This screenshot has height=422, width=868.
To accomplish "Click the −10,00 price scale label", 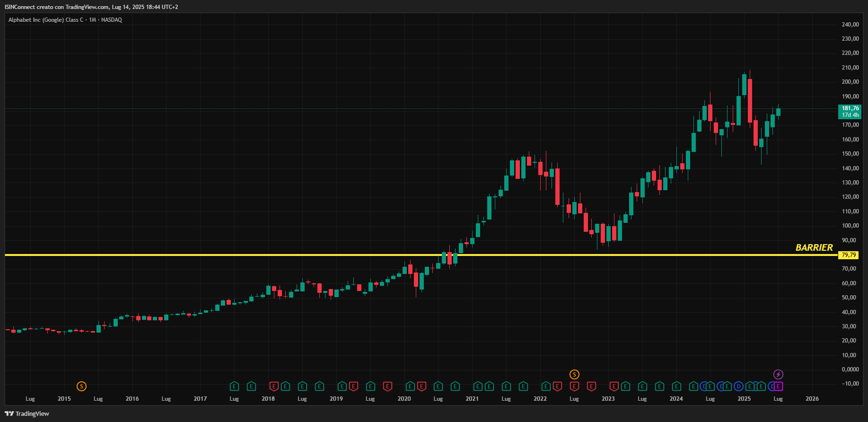I will 850,384.
